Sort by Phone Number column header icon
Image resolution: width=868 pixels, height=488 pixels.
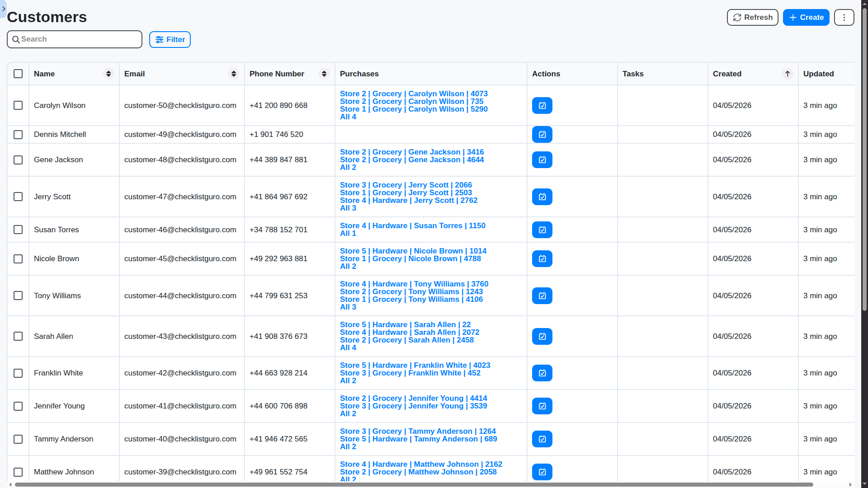click(x=324, y=74)
